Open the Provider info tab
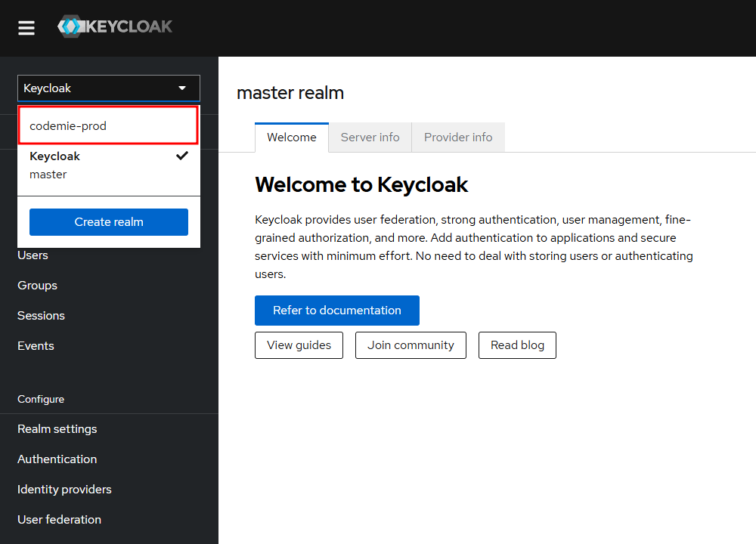Screen dimensions: 756x544 click(458, 138)
